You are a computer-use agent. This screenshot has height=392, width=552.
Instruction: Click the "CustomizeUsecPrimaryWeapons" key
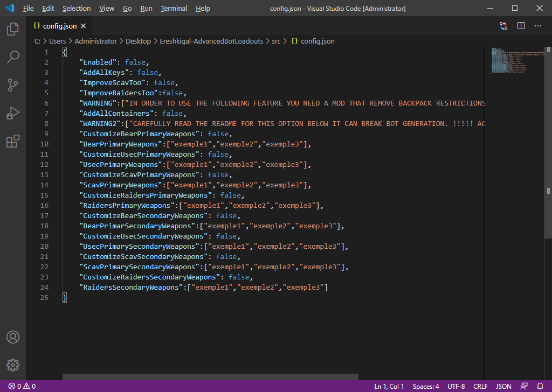click(x=140, y=154)
